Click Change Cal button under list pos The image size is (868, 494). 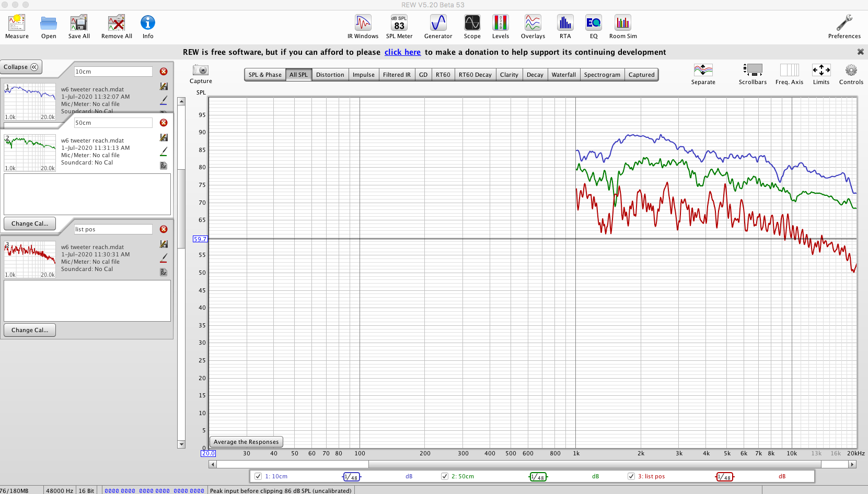tap(30, 330)
